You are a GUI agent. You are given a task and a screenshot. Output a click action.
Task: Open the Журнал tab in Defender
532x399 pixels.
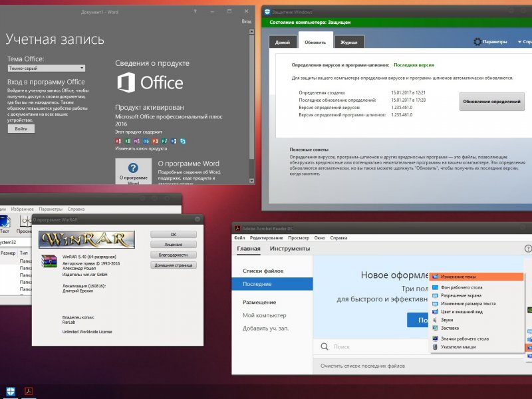coord(349,42)
